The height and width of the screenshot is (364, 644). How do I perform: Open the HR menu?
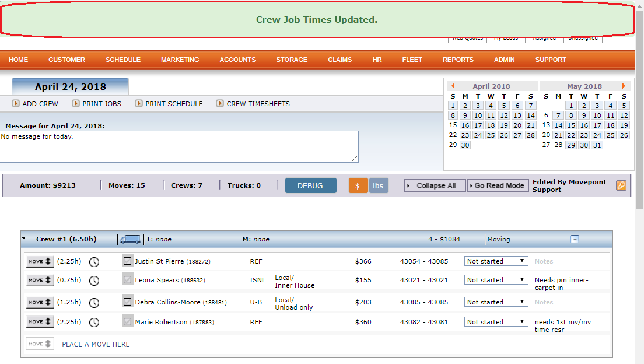click(377, 60)
